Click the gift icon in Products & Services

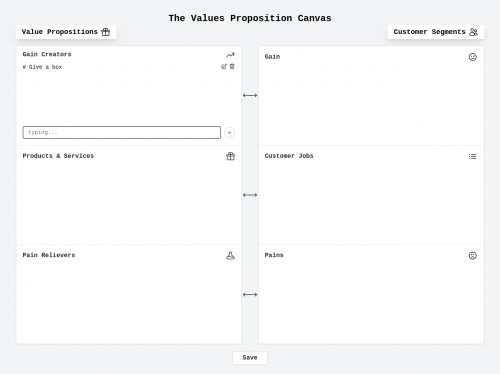pyautogui.click(x=231, y=156)
